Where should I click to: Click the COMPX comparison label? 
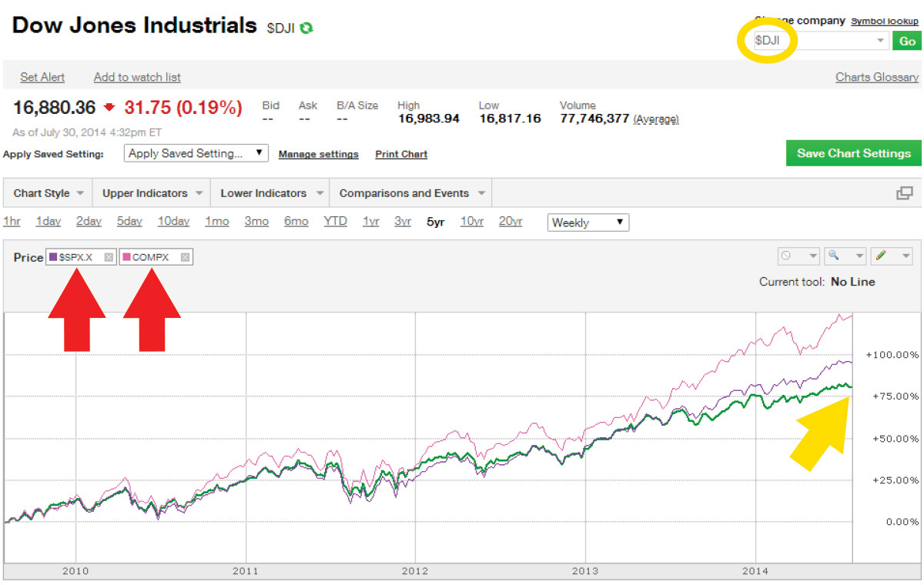[x=150, y=258]
